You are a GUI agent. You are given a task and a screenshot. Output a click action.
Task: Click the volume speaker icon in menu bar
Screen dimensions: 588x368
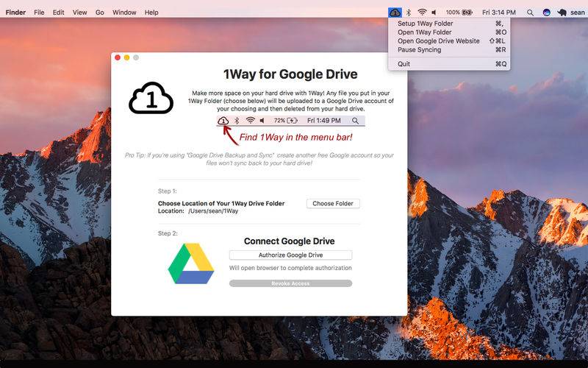click(x=434, y=13)
